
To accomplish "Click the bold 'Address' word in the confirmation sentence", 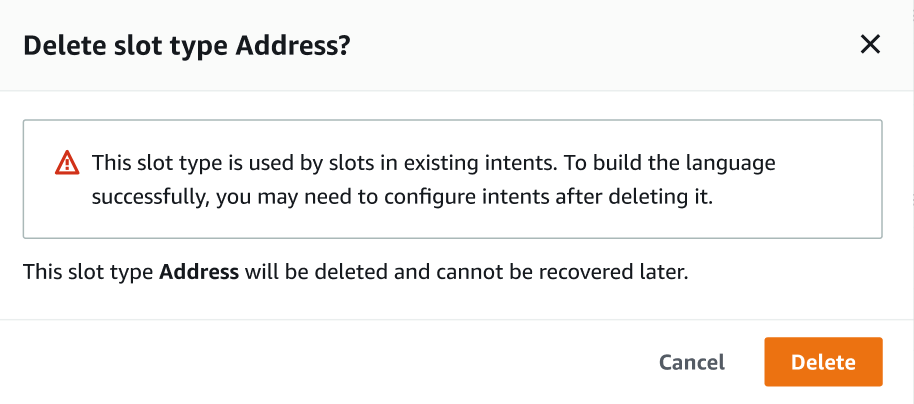I will click(199, 272).
